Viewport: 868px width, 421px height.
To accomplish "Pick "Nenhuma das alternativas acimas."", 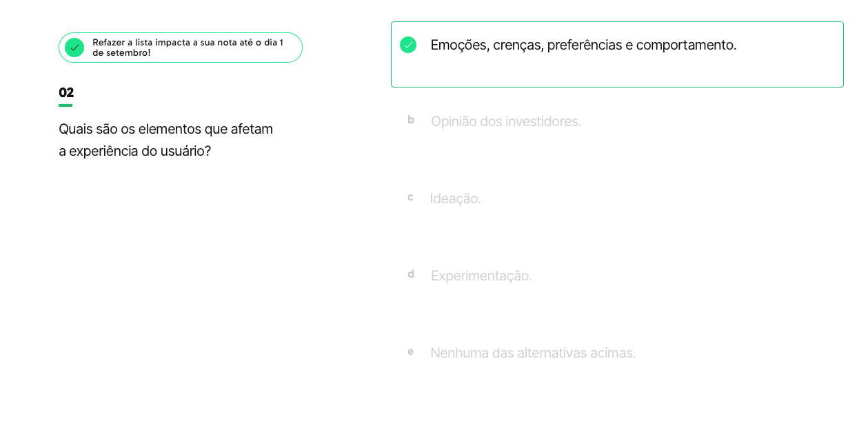I will click(x=533, y=353).
